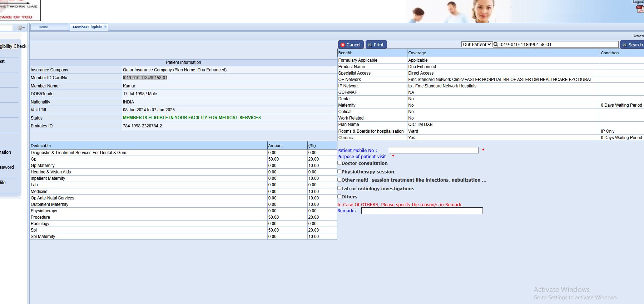Tick the Physiotherapy session checkbox
This screenshot has height=304, width=644.
click(340, 171)
